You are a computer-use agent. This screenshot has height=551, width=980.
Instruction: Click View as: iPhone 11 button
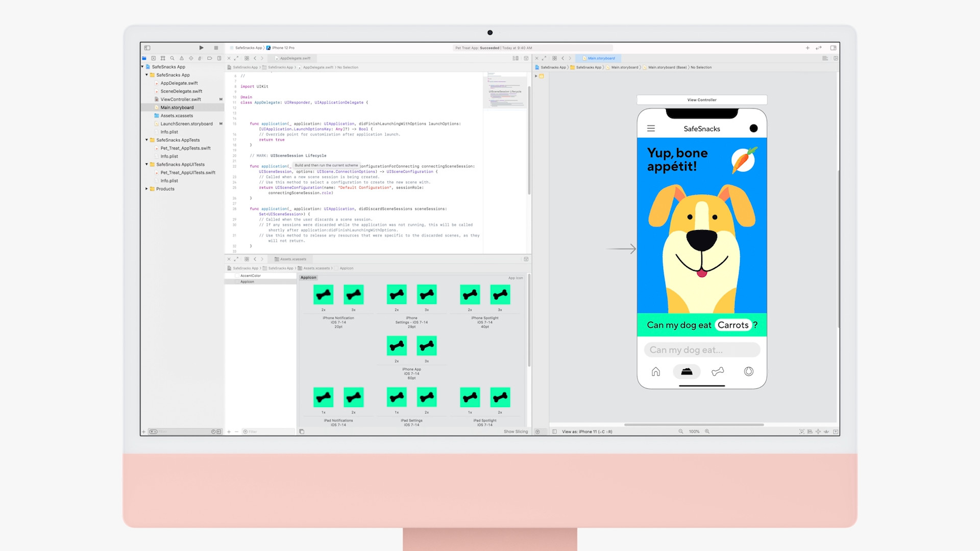pyautogui.click(x=586, y=432)
